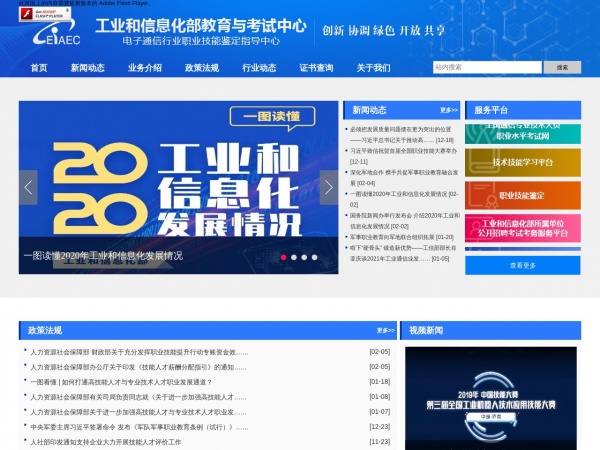Open the 业务介绍 navigation menu

[x=145, y=68]
